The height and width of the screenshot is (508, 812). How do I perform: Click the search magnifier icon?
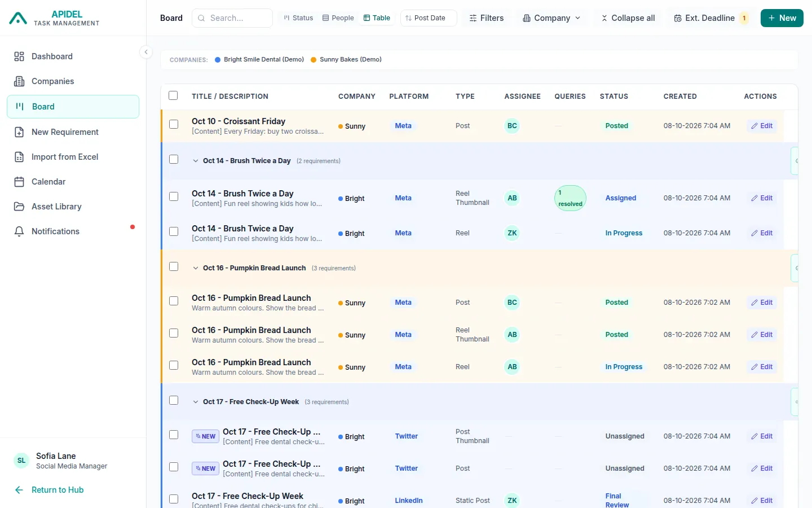point(201,18)
